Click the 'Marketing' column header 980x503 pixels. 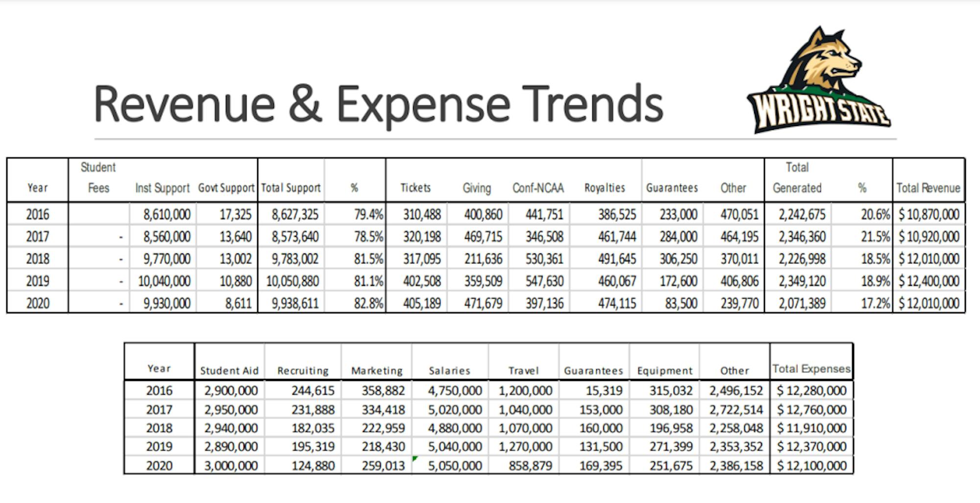click(x=377, y=371)
